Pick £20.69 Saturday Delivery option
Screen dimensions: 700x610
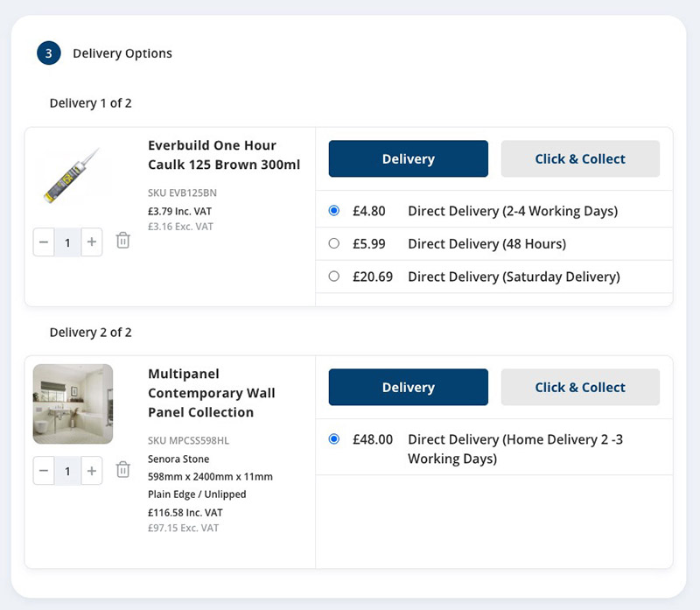[333, 277]
